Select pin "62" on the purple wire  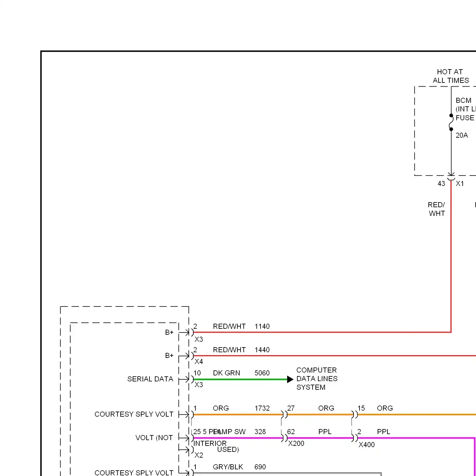click(x=291, y=432)
